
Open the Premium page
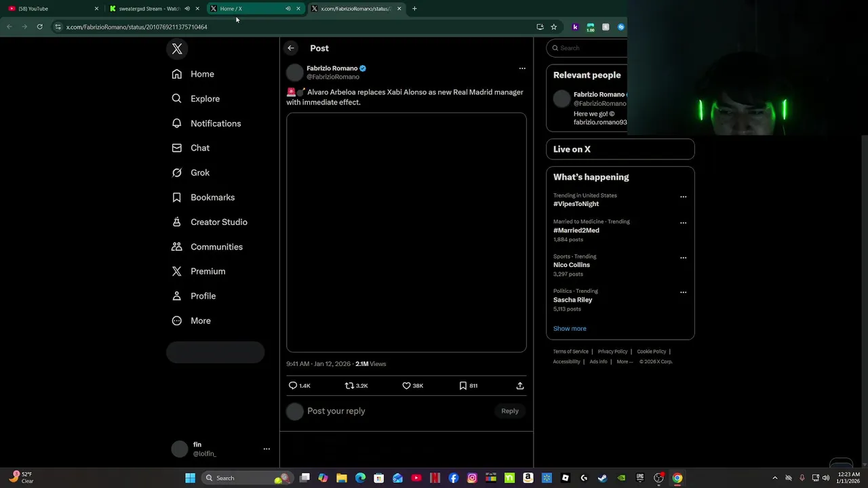199,271
